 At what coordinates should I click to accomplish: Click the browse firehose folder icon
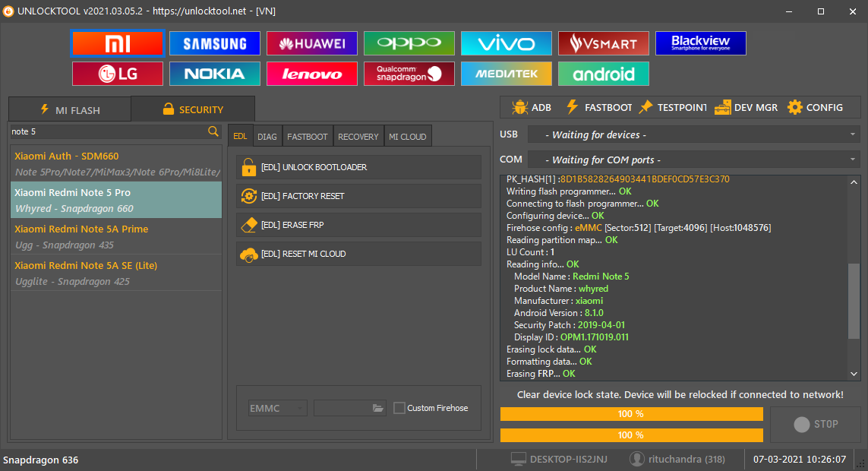[377, 408]
